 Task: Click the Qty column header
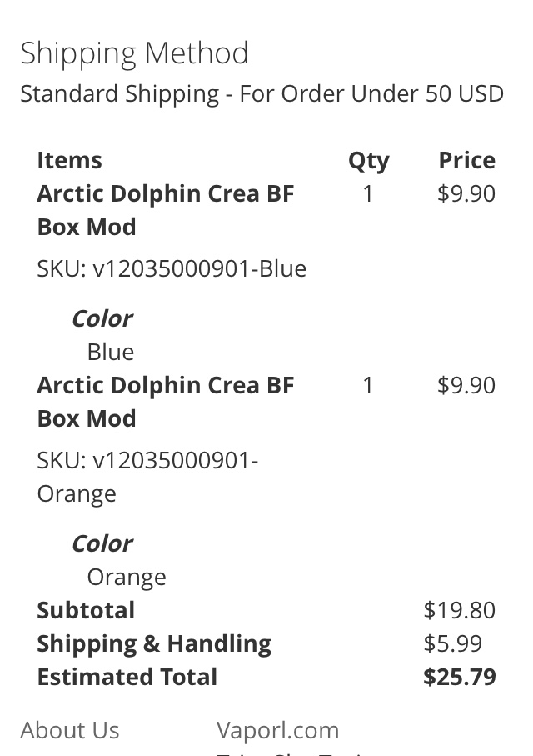tap(368, 160)
